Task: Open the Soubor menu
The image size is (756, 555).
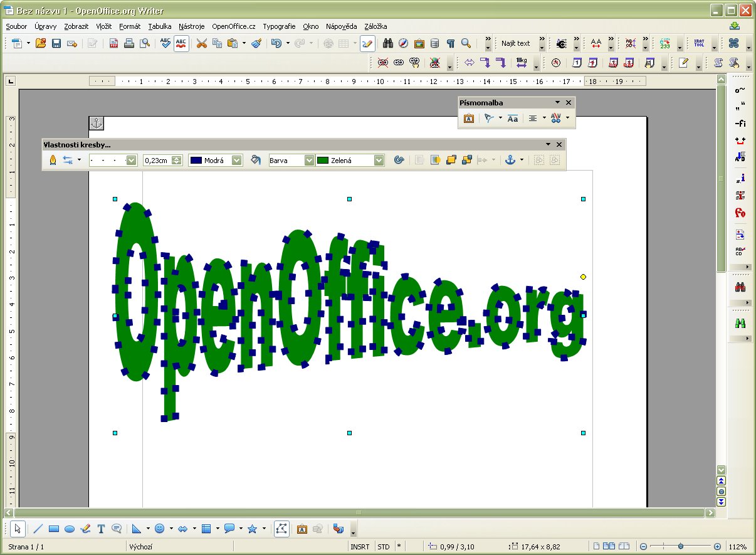Action: [x=16, y=26]
